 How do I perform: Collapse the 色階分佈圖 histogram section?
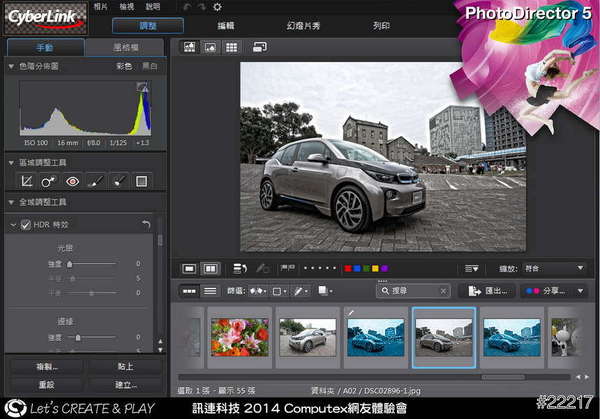10,66
